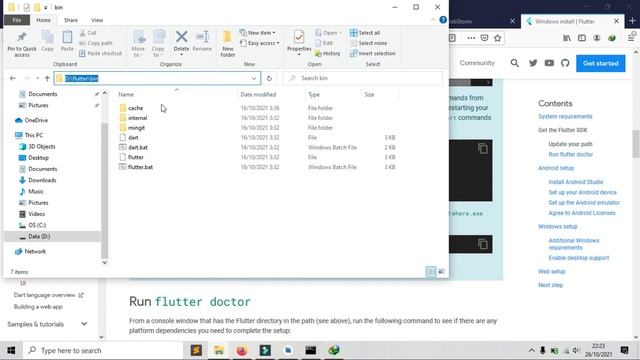The height and width of the screenshot is (360, 640).
Task: Open the Easy access dropdown
Action: click(x=260, y=43)
